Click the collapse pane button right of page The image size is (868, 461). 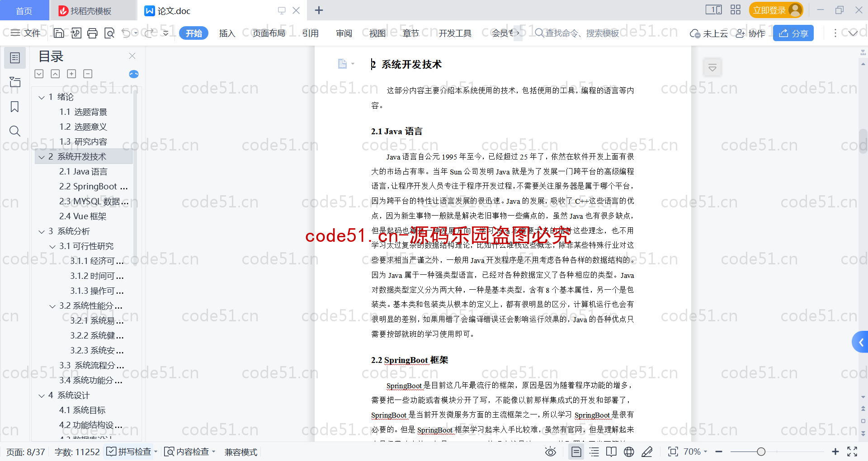click(712, 68)
